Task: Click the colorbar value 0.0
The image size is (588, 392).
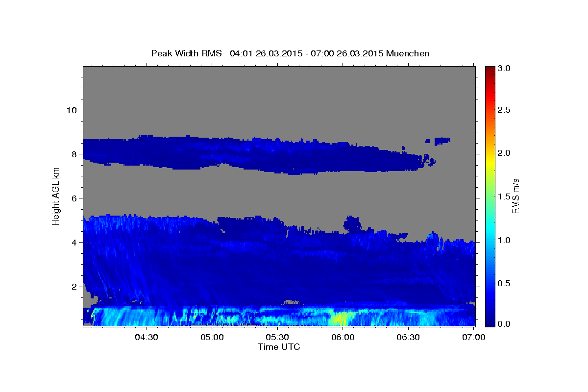Action: 505,324
